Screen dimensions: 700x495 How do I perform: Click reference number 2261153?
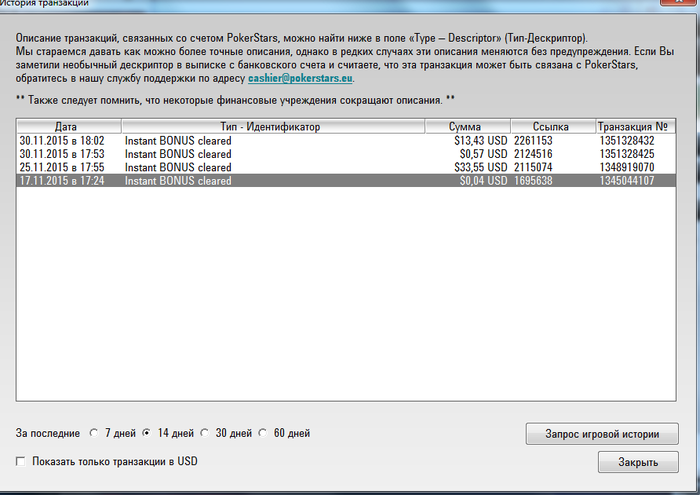tap(533, 141)
